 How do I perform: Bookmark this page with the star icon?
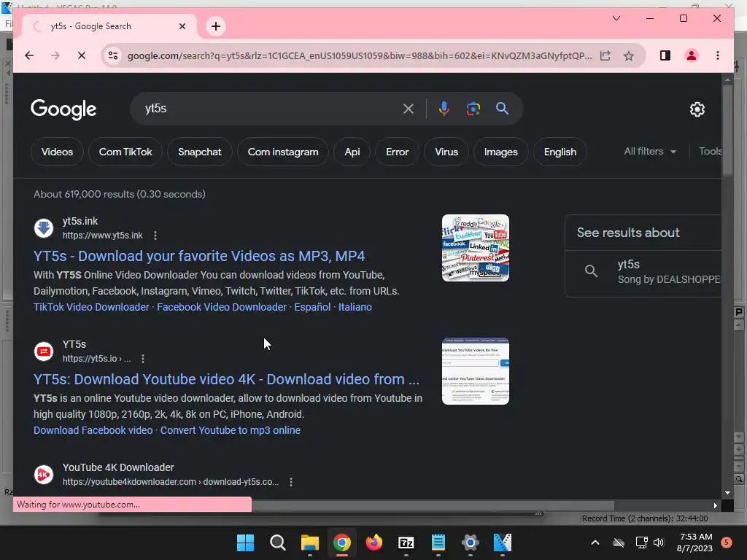tap(629, 55)
